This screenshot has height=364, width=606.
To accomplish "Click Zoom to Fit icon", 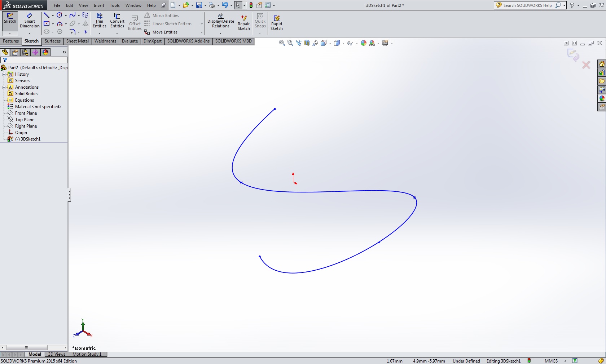I will pos(282,43).
